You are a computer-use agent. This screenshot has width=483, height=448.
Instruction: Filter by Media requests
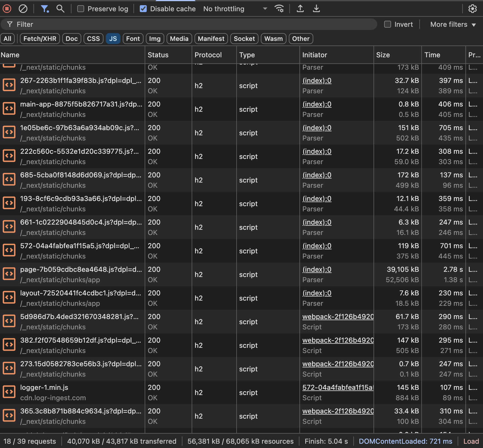pos(179,39)
